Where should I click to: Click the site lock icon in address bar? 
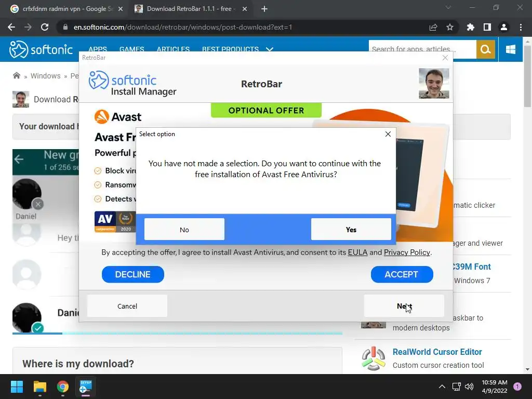point(65,27)
